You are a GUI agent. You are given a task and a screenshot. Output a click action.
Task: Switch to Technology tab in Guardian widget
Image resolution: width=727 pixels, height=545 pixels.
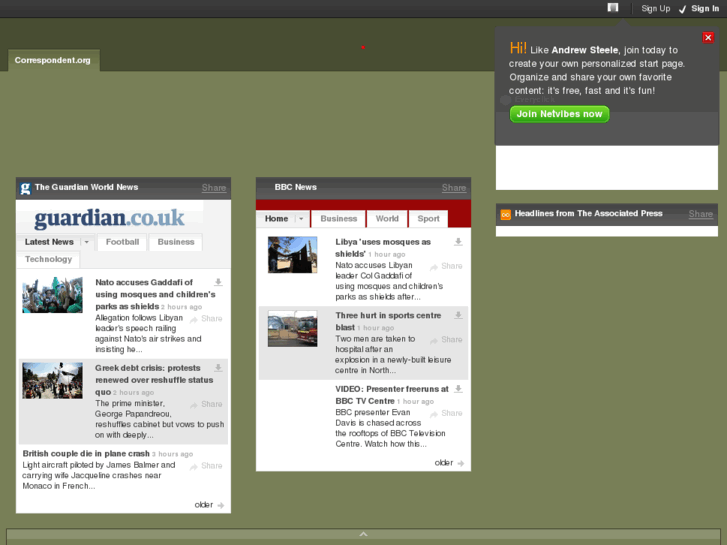48,259
